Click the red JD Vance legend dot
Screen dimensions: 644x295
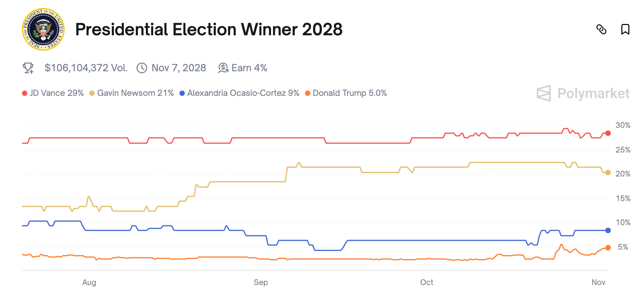(24, 93)
